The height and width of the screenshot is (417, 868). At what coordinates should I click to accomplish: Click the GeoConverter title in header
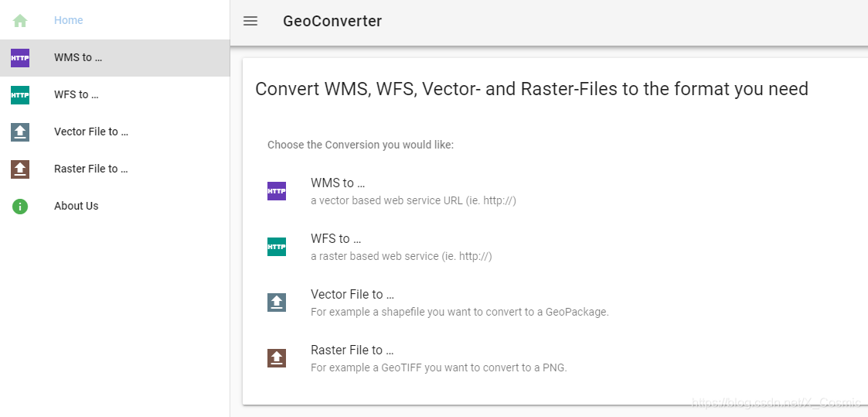(332, 21)
